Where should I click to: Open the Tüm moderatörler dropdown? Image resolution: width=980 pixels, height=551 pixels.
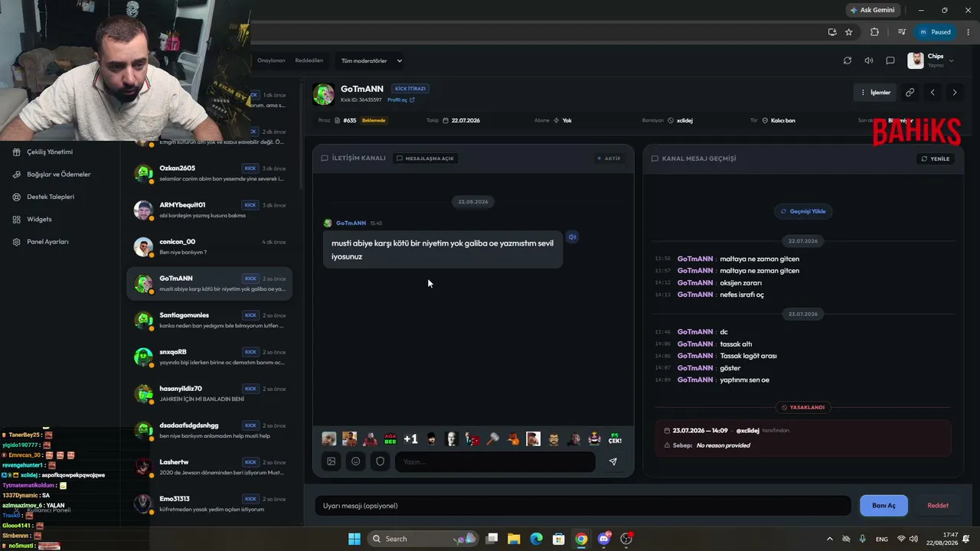(371, 60)
